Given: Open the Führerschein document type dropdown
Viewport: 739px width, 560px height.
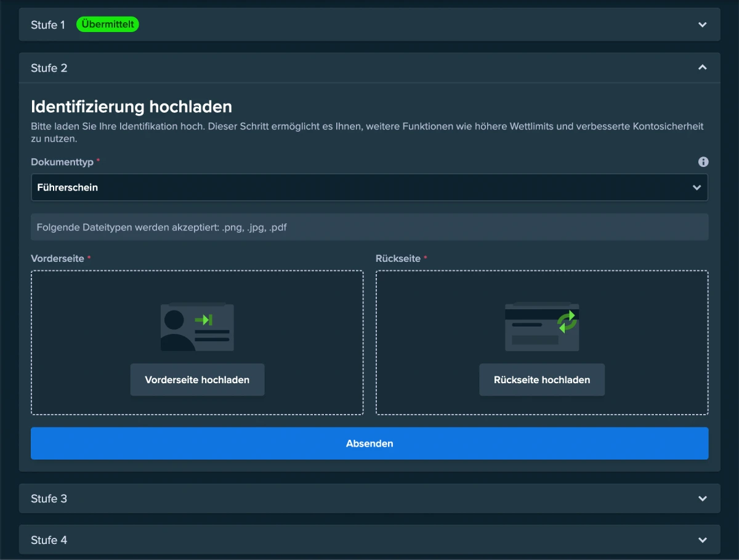Looking at the screenshot, I should click(x=369, y=187).
